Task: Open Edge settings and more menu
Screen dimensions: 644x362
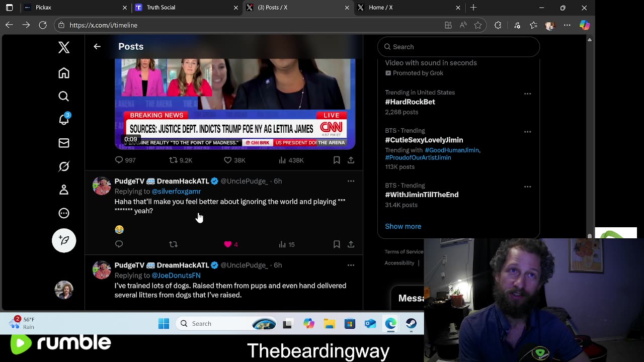Action: click(x=567, y=25)
